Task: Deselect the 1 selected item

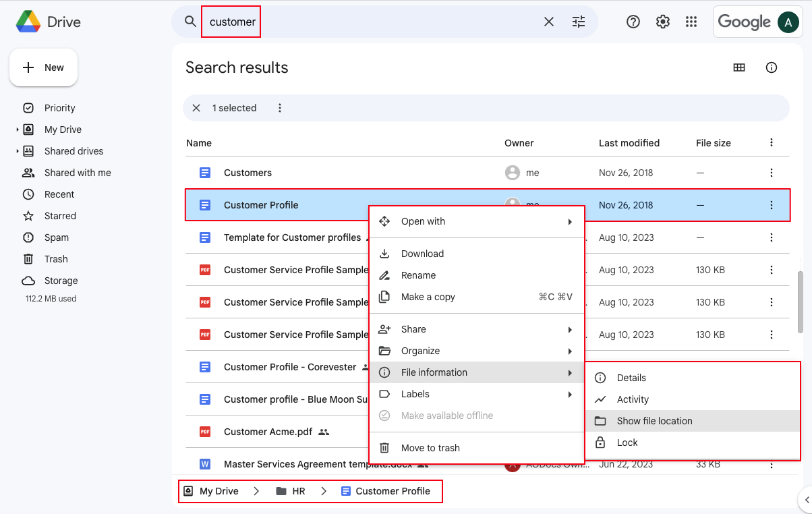Action: [x=196, y=108]
